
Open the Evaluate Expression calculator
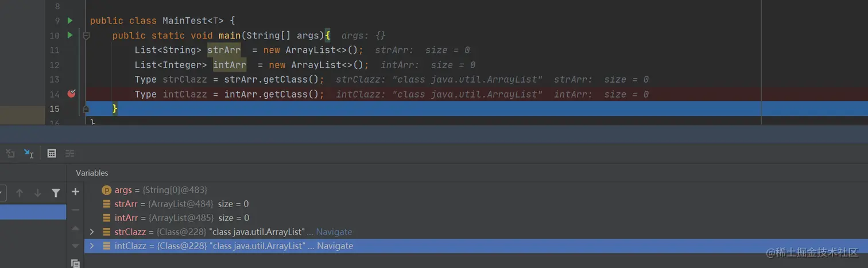click(x=52, y=153)
